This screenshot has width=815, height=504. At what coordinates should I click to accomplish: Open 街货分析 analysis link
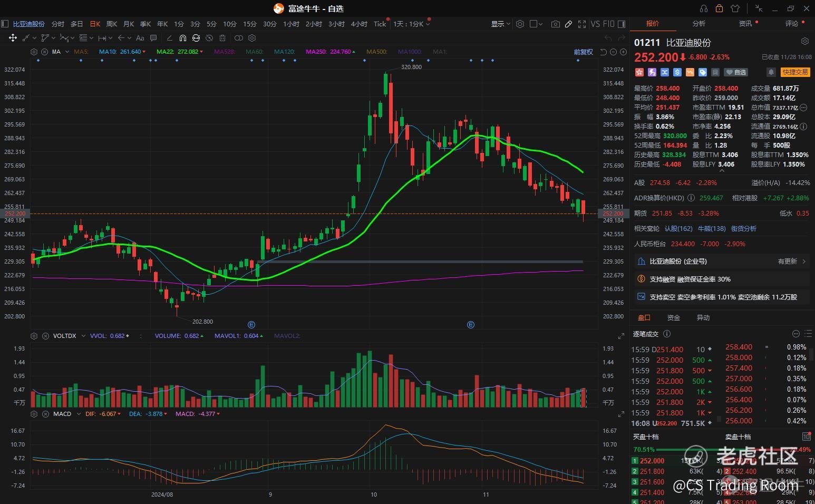[743, 228]
